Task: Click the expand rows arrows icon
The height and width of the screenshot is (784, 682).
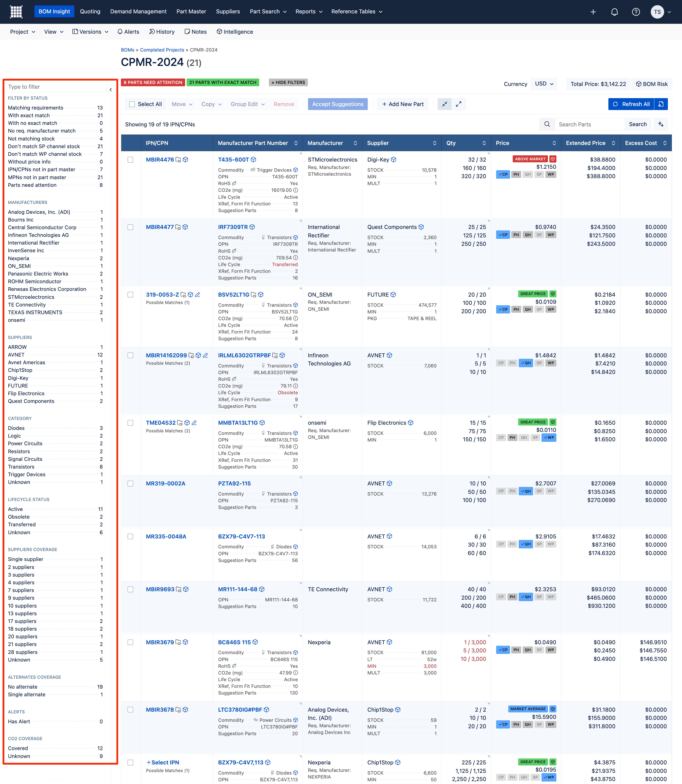Action: click(459, 104)
